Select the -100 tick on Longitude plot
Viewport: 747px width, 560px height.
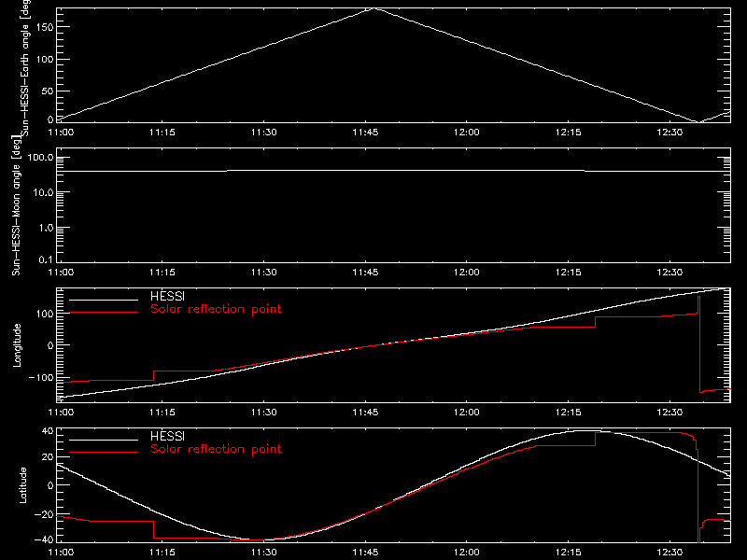(x=41, y=377)
